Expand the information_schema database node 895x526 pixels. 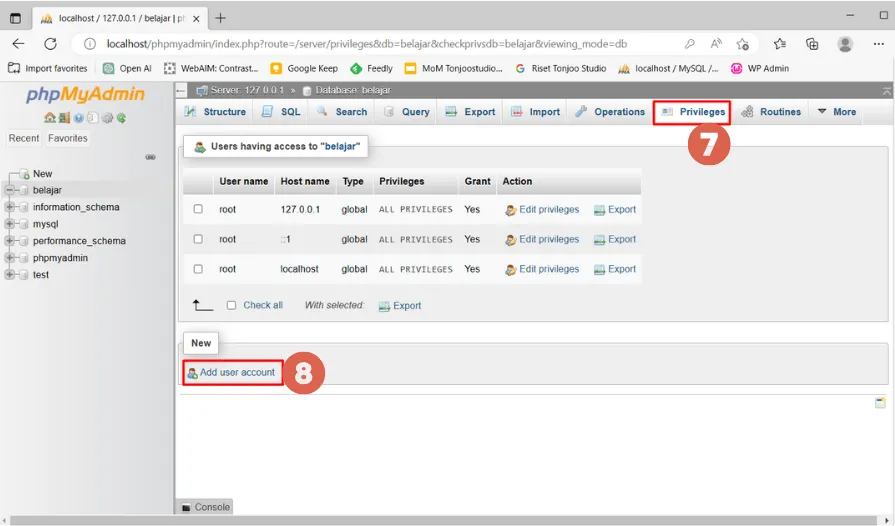coord(9,207)
